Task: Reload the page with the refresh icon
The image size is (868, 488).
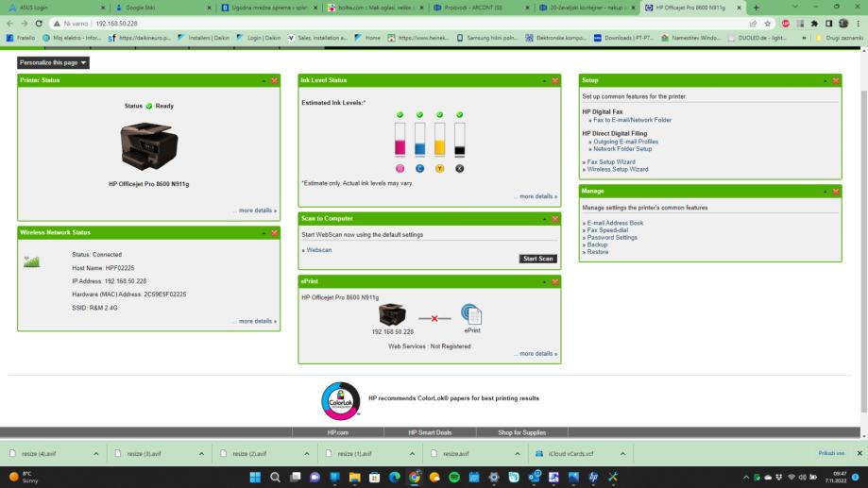Action: pyautogui.click(x=39, y=24)
